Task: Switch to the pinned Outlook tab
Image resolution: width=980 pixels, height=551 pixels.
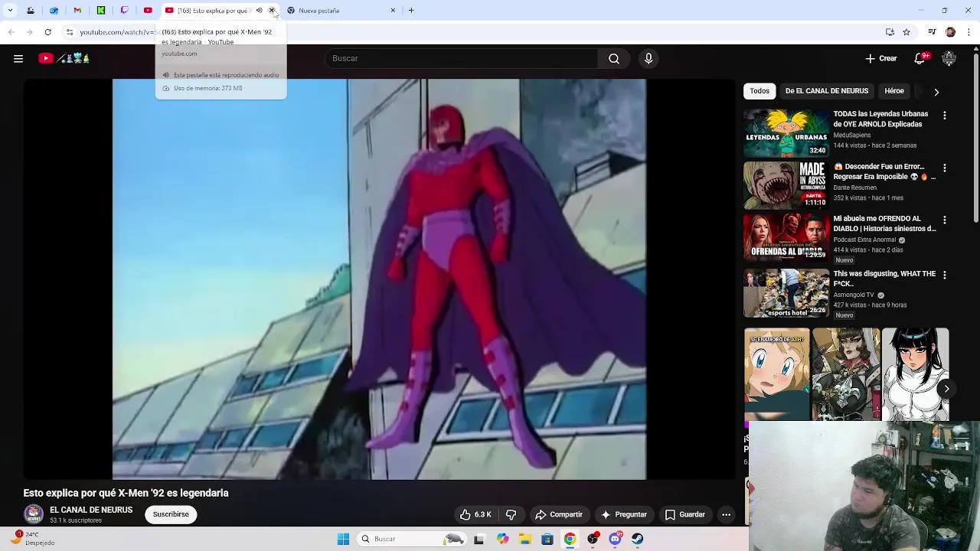Action: click(x=54, y=11)
